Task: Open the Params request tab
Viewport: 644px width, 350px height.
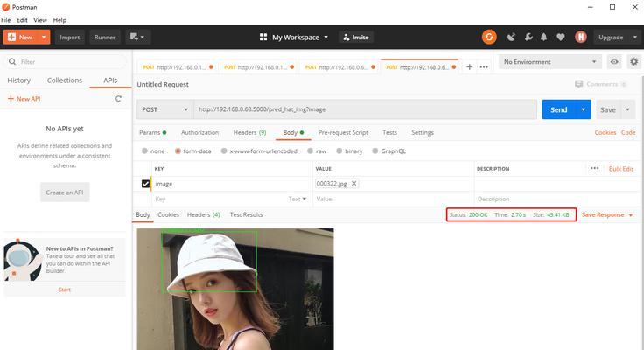Action: pos(152,132)
